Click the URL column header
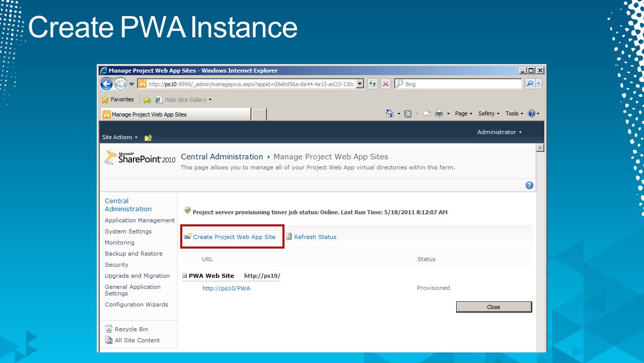The height and width of the screenshot is (363, 644). (207, 259)
